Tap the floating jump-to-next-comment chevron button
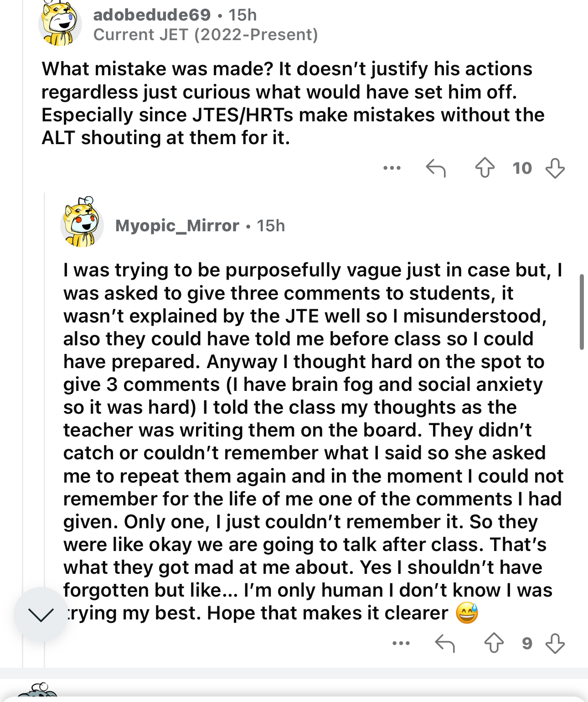This screenshot has height=702, width=588. pos(41,614)
